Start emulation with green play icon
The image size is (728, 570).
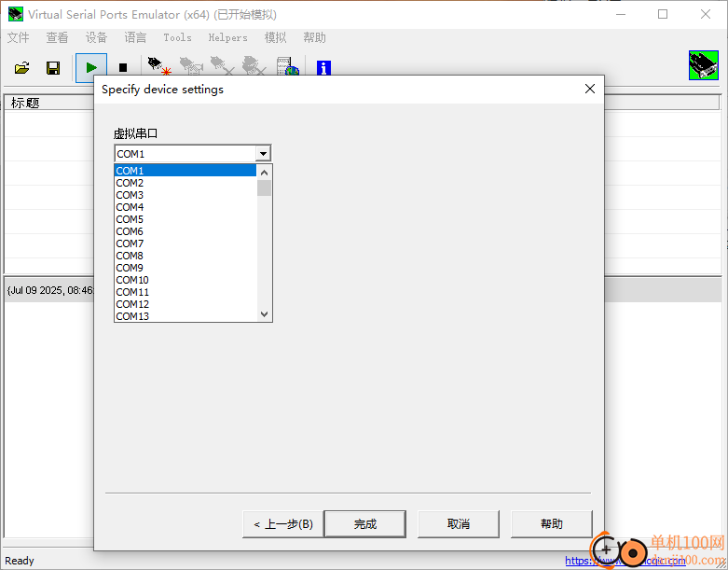[91, 68]
